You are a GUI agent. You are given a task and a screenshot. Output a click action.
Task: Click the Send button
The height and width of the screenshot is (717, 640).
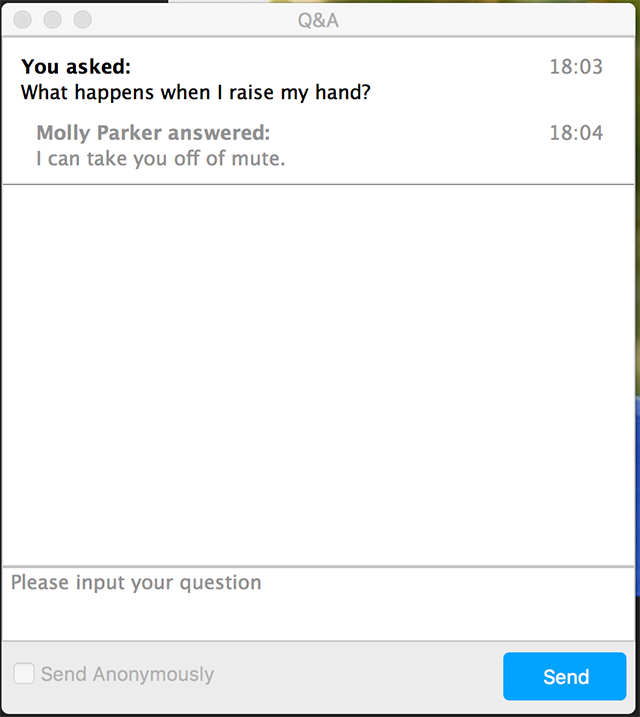click(565, 677)
